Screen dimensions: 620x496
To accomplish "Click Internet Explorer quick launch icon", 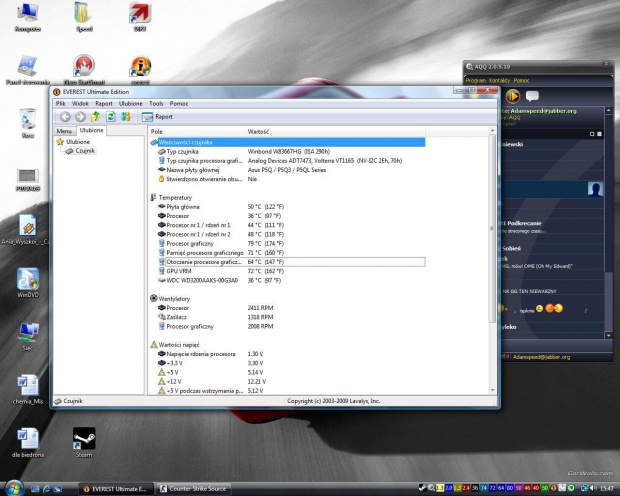I will pyautogui.click(x=46, y=489).
